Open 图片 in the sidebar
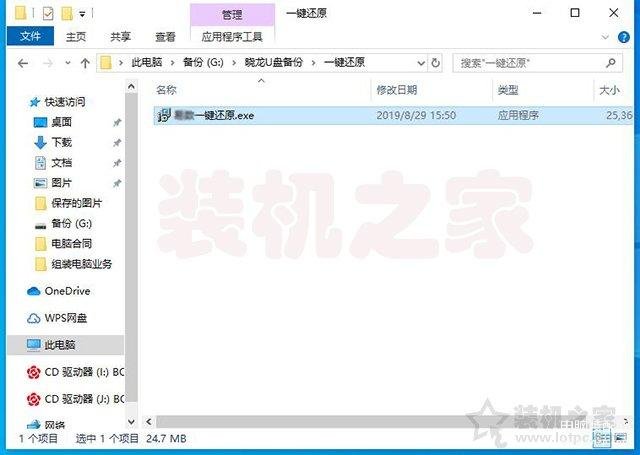 coord(62,183)
